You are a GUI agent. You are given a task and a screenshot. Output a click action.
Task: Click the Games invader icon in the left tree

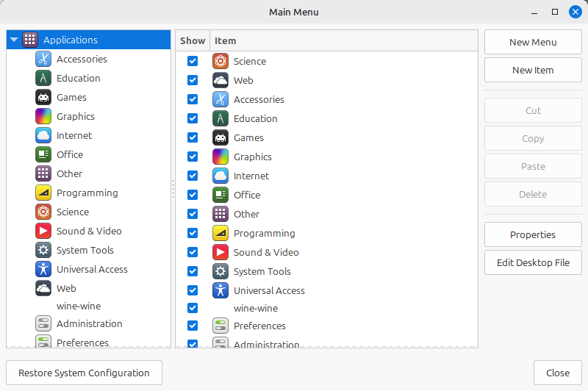pos(43,97)
